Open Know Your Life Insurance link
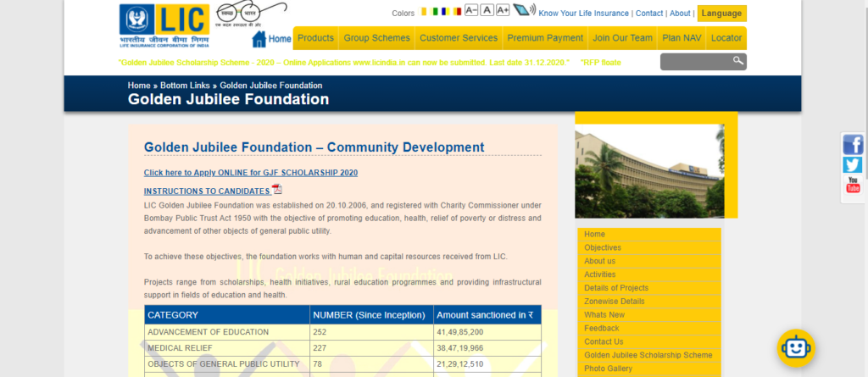 click(583, 14)
